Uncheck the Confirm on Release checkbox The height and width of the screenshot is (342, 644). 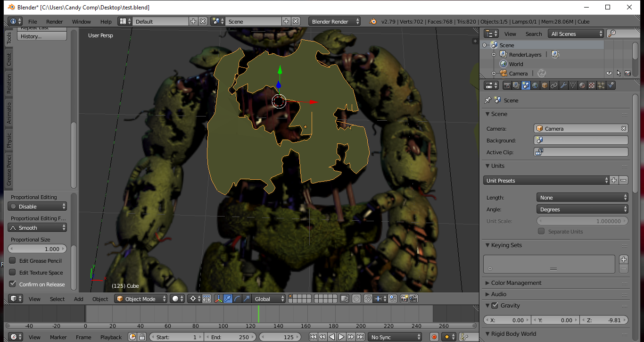pyautogui.click(x=13, y=284)
